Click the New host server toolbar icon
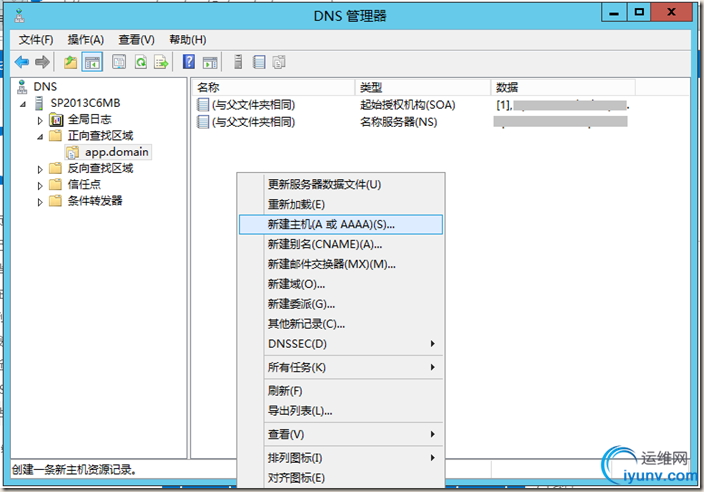 click(238, 62)
